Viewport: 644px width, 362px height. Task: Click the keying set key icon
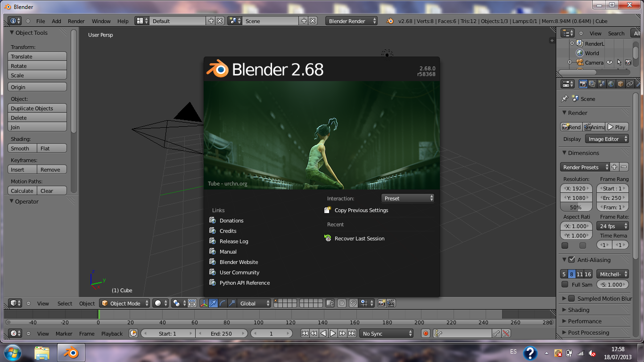[x=438, y=334]
